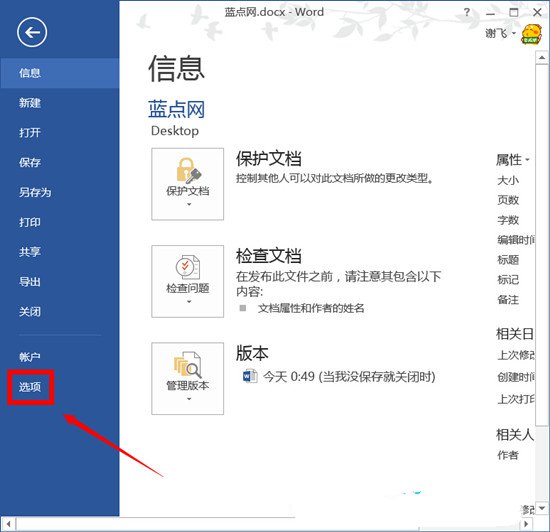Click the dropdown arrow under 检查问题 button
550x532 pixels.
pos(189,302)
